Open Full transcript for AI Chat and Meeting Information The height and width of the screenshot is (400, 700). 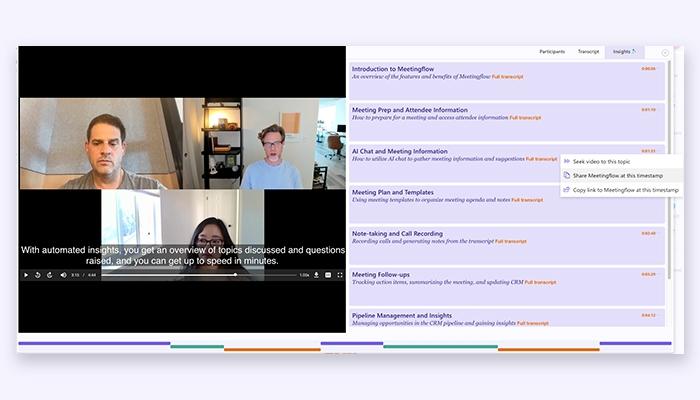541,159
